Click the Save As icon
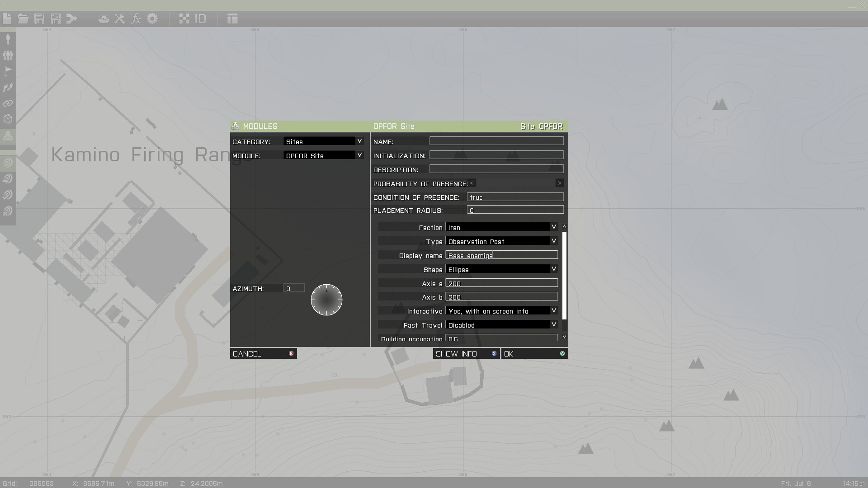868x488 pixels. pyautogui.click(x=56, y=19)
